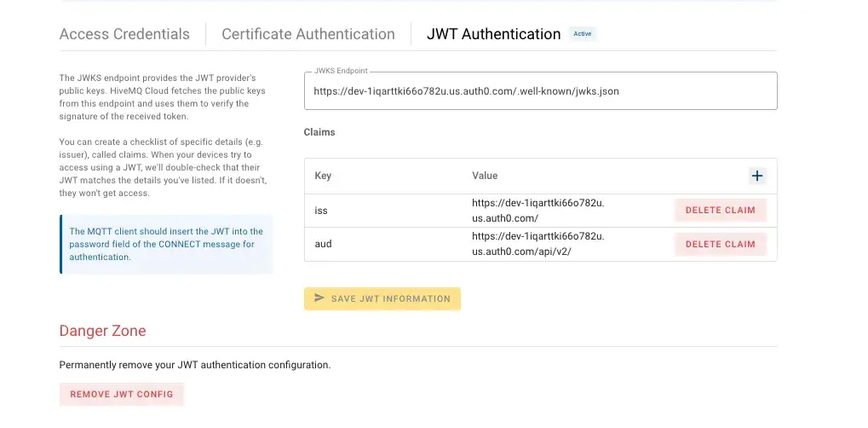This screenshot has height=428, width=868.
Task: Click the Value column header
Action: pos(485,176)
